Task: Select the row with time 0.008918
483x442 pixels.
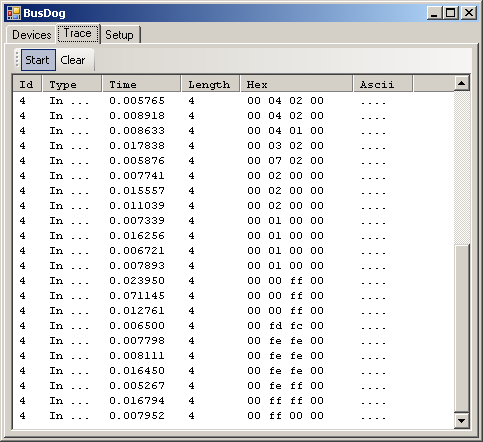Action: click(233, 116)
